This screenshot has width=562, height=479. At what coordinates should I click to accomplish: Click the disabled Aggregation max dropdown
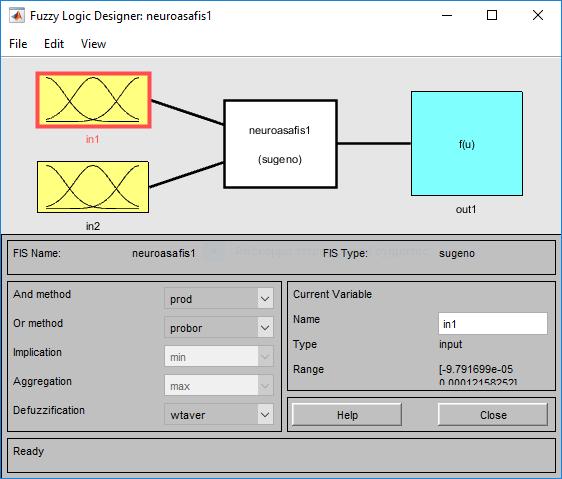[x=219, y=385]
